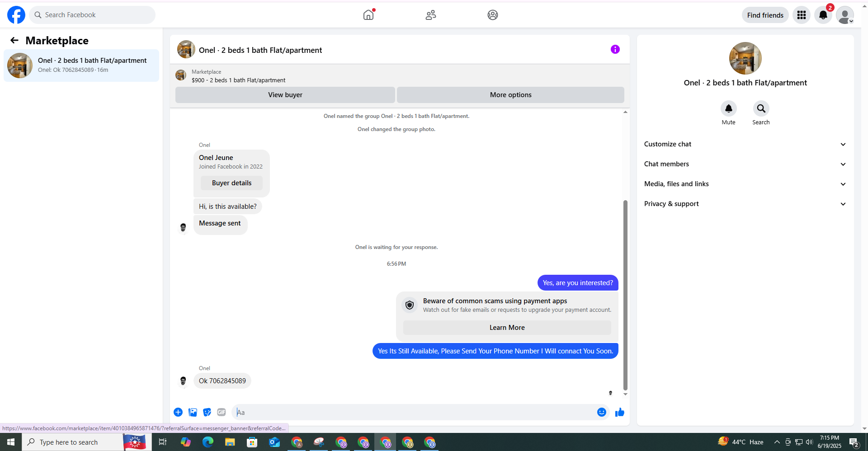
Task: Click the chat scroll up arrow
Action: coord(625,112)
